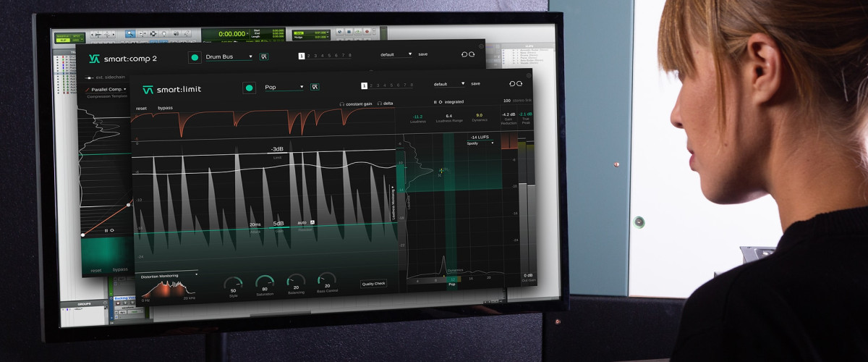The width and height of the screenshot is (868, 362).
Task: Click the smart:comp 2 learn record button
Action: (195, 57)
